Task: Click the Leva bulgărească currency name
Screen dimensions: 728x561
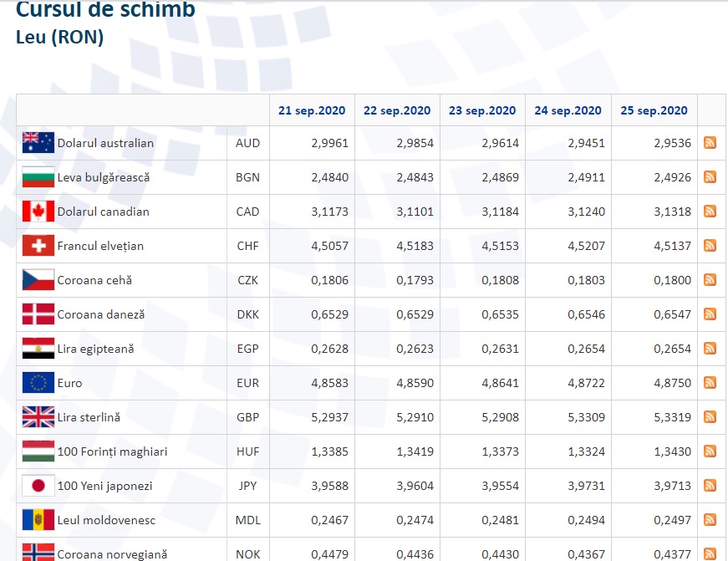Action: click(x=104, y=177)
